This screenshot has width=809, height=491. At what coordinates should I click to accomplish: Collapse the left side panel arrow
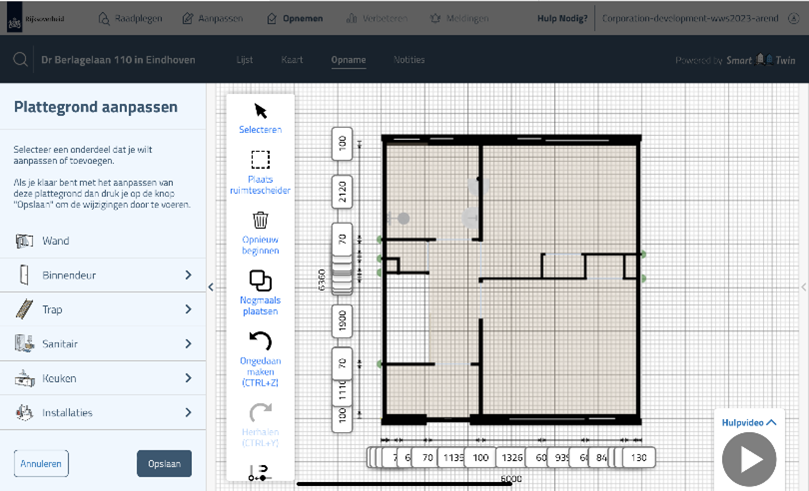(x=211, y=287)
